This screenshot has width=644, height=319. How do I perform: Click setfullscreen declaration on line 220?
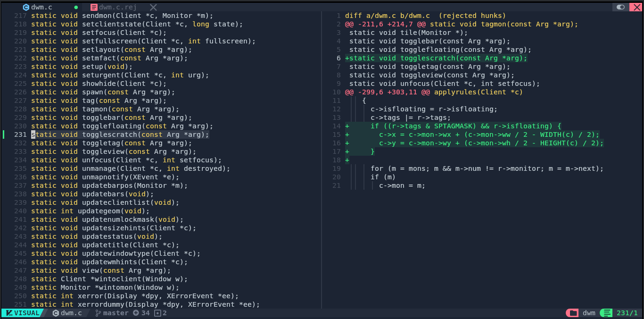(143, 41)
